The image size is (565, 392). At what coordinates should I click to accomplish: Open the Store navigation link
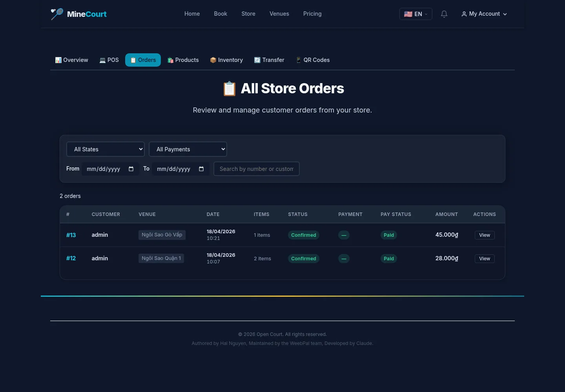(x=248, y=14)
